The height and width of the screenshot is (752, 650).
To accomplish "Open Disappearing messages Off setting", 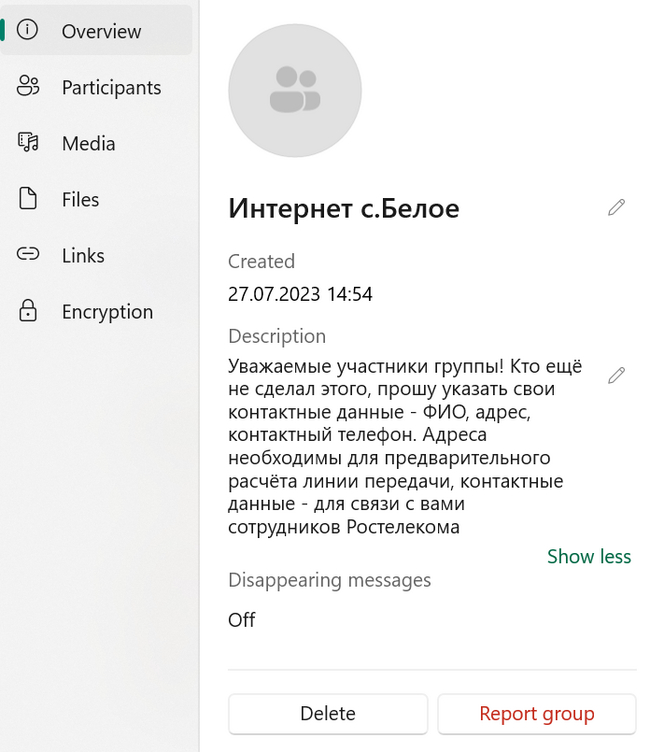I will (x=242, y=620).
